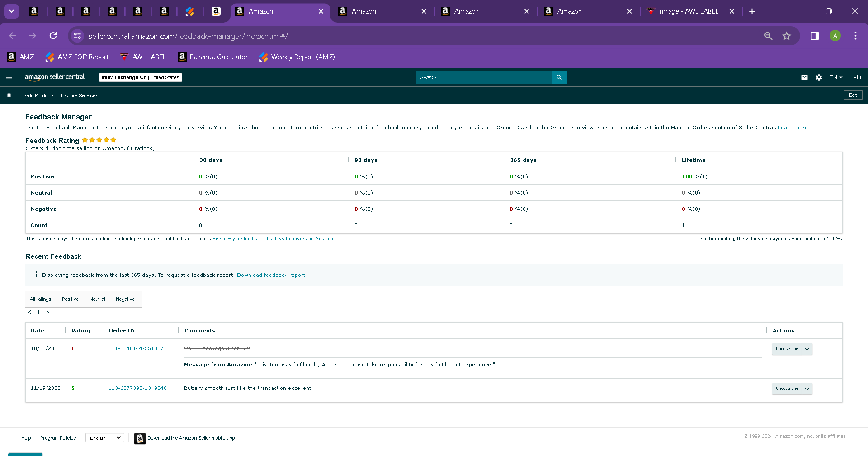Screen dimensions: 868x456
Task: Go to next feedback page arrow
Action: 47,312
